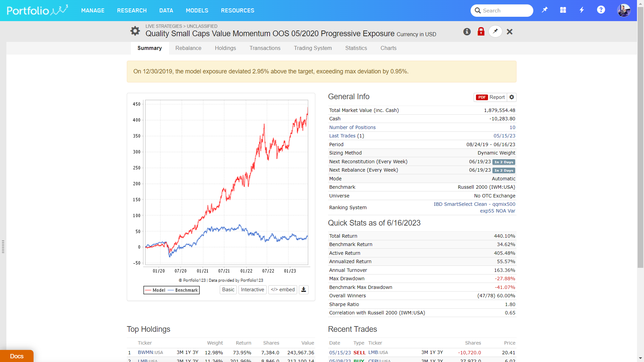Open the Report settings gear

[512, 97]
